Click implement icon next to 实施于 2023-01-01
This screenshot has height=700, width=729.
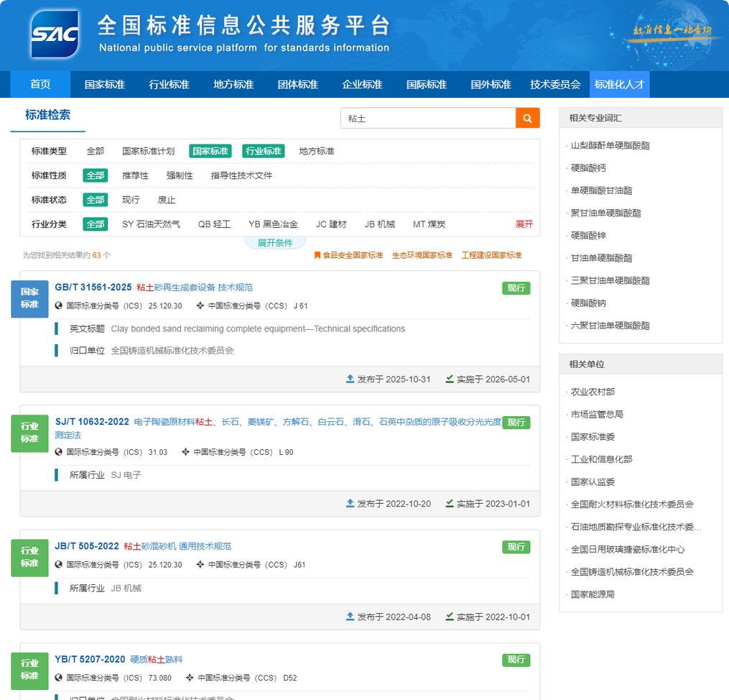coord(450,503)
